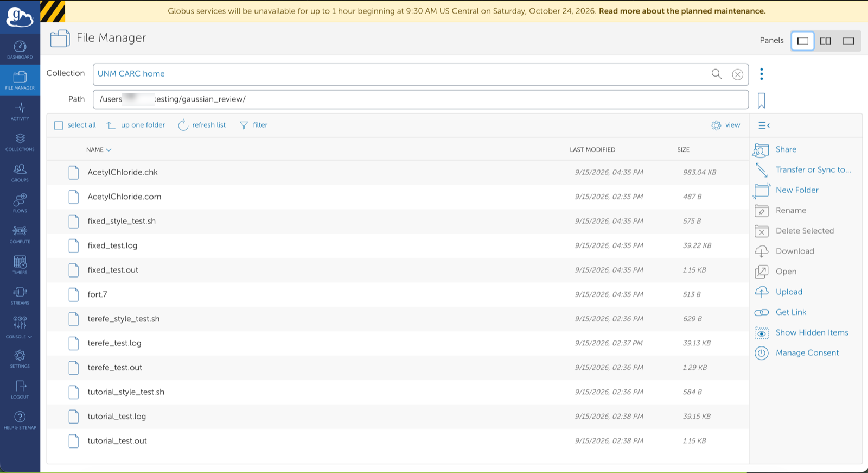Click the Logout sidebar icon
Screen dimensions: 868x473
point(20,389)
